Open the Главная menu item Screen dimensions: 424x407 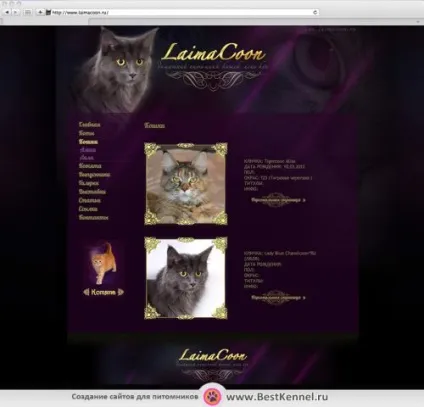click(x=90, y=125)
